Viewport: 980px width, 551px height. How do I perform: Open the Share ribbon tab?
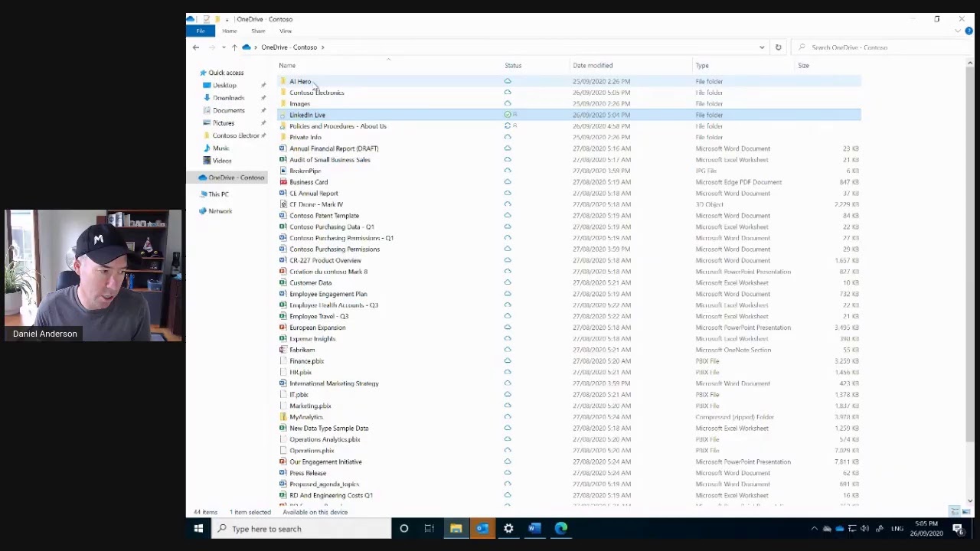(258, 31)
